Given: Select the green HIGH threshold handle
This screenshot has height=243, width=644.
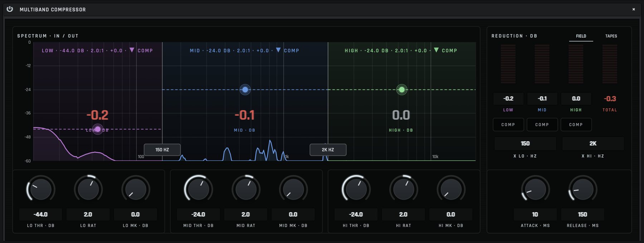Looking at the screenshot, I should [402, 90].
